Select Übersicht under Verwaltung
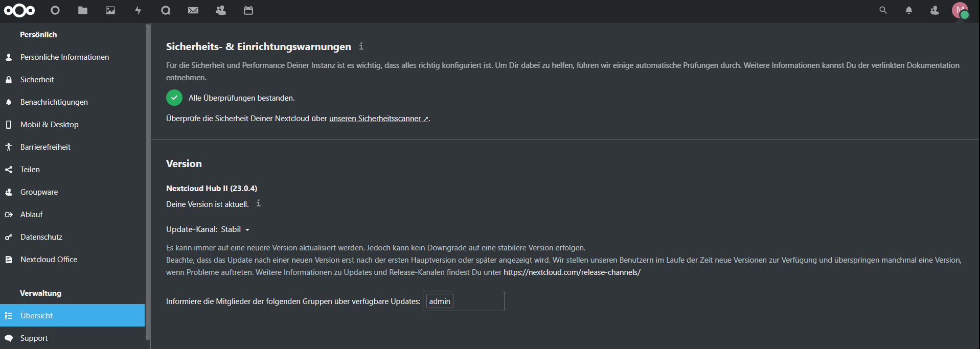This screenshot has width=980, height=349. click(x=73, y=316)
